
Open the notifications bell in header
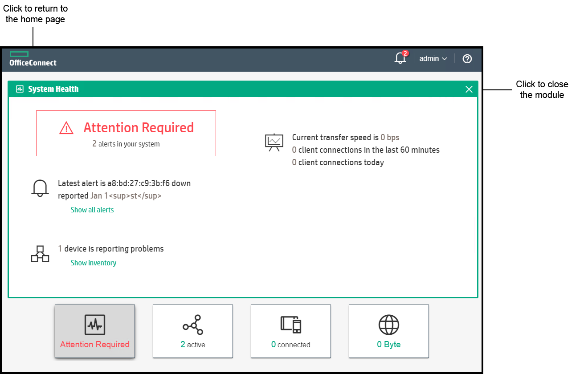coord(400,59)
